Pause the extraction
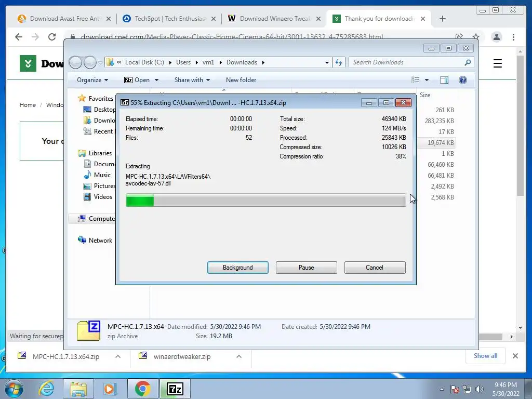 306,268
